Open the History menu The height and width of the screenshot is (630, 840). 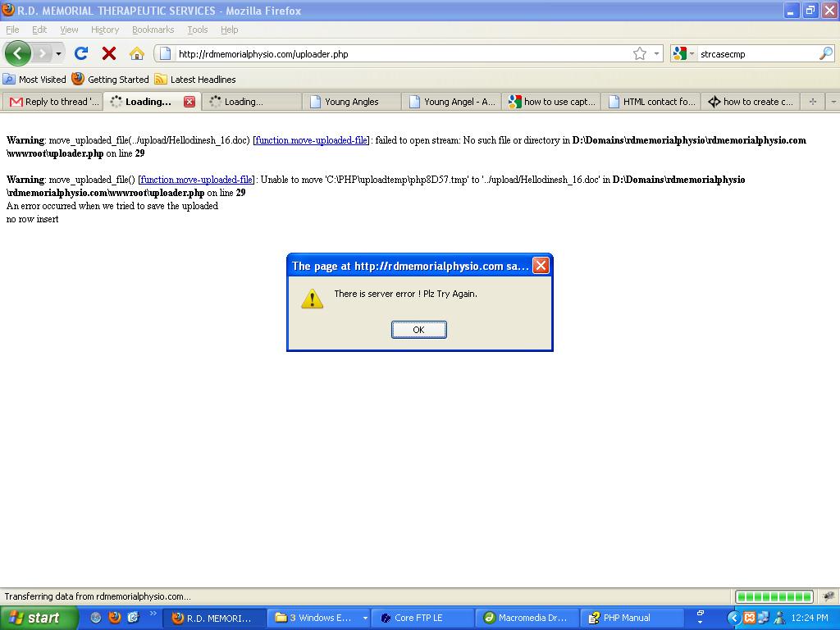(x=105, y=30)
